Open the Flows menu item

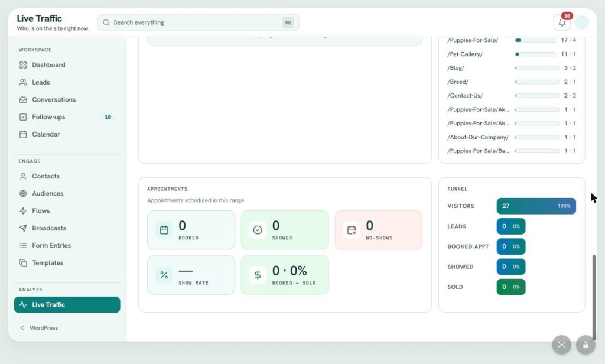(x=67, y=211)
